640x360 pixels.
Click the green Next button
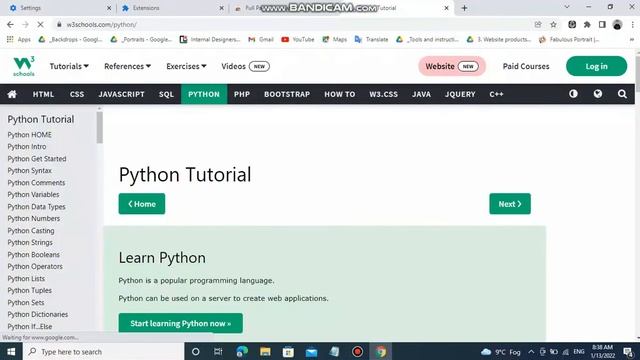510,204
